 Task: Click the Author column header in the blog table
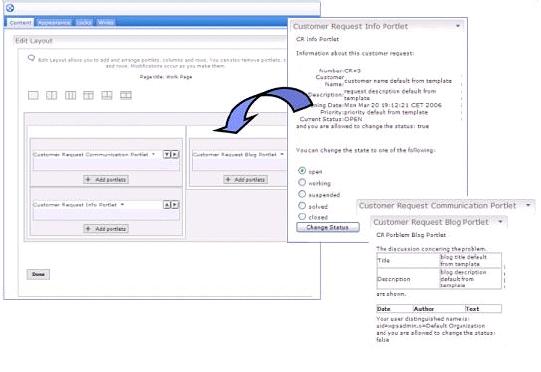pyautogui.click(x=424, y=309)
